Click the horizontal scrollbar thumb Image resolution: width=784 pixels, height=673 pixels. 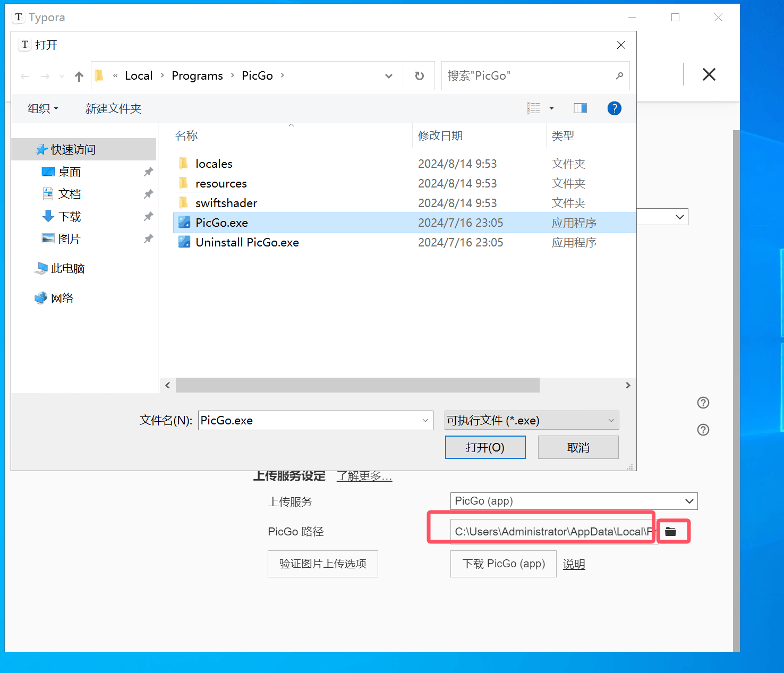coord(357,385)
